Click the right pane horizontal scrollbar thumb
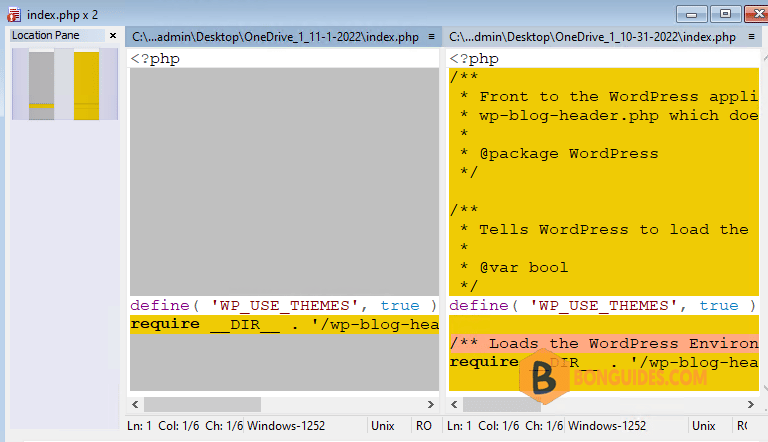The height and width of the screenshot is (442, 768). [x=502, y=404]
